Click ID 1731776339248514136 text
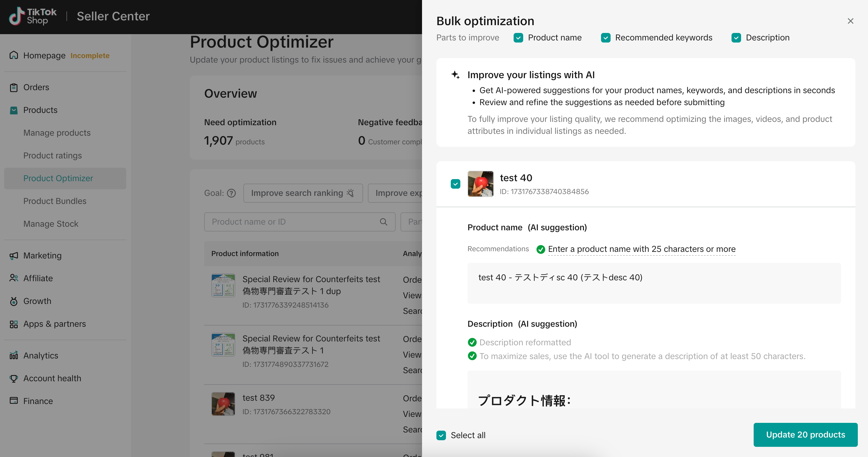 coord(286,305)
